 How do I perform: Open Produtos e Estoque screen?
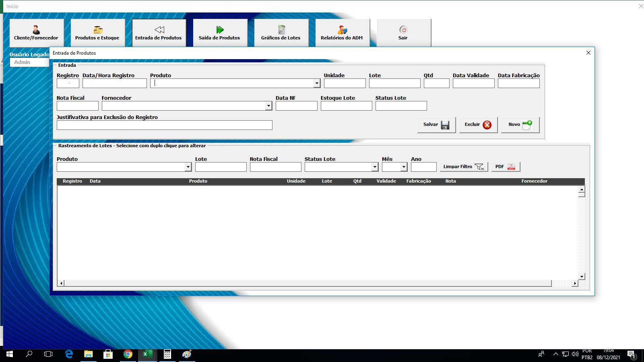pyautogui.click(x=97, y=33)
